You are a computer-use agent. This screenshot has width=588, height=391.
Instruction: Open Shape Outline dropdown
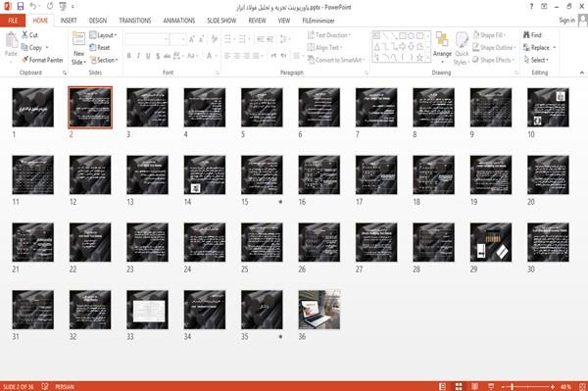(494, 47)
